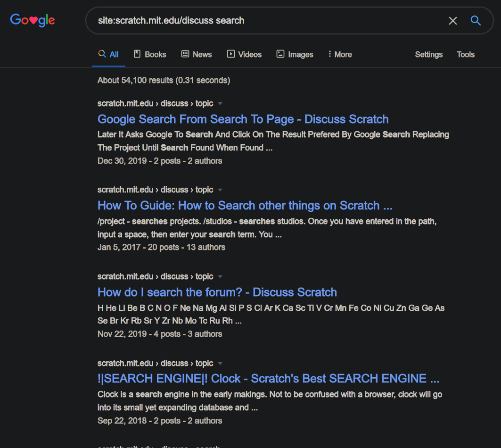Open the Books search filter
Image resolution: width=501 pixels, height=448 pixels.
tap(150, 54)
